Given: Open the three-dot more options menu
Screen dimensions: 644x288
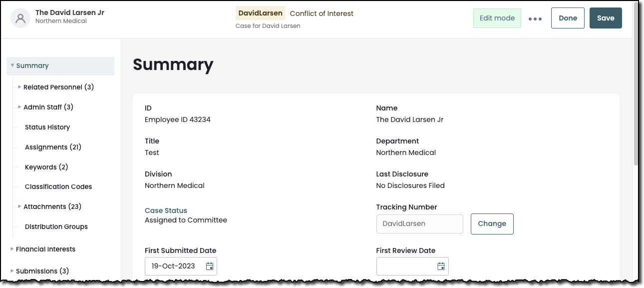Looking at the screenshot, I should (x=535, y=19).
